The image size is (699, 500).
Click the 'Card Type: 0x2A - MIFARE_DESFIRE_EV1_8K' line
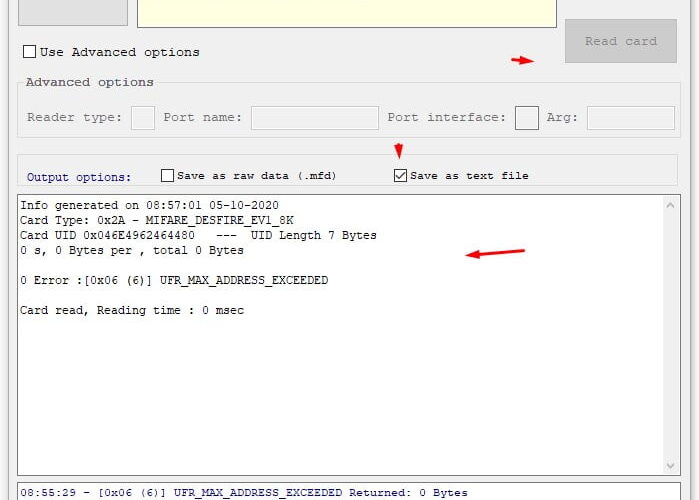(x=157, y=221)
